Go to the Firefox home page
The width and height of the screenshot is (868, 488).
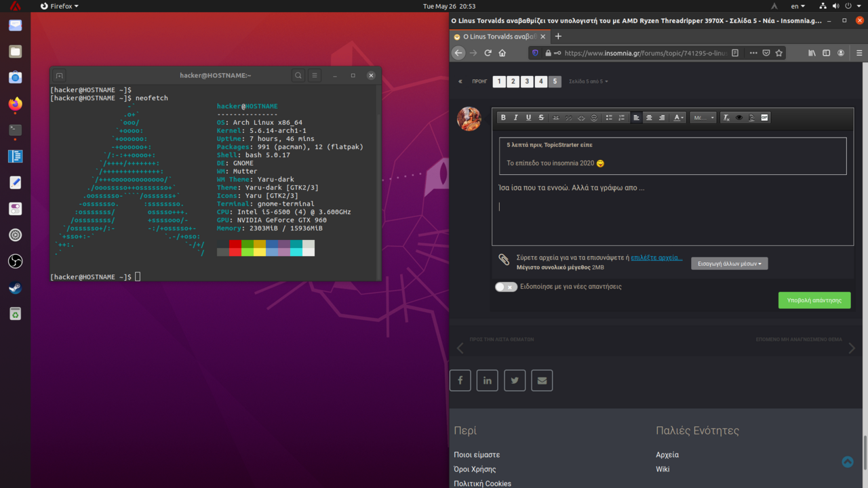coord(502,53)
